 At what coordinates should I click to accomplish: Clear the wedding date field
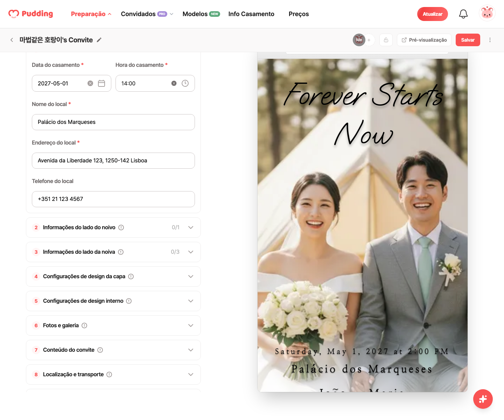[x=90, y=83]
